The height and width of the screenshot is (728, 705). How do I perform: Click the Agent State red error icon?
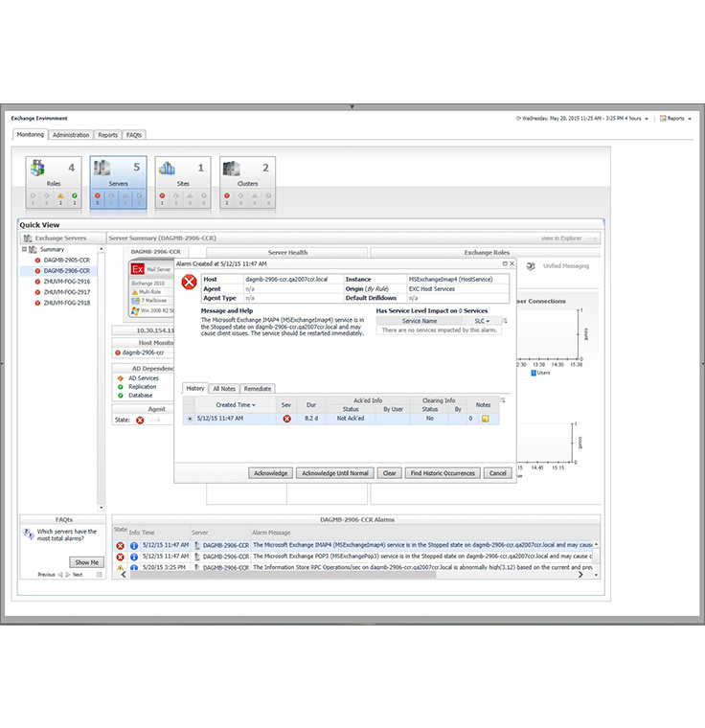click(140, 421)
